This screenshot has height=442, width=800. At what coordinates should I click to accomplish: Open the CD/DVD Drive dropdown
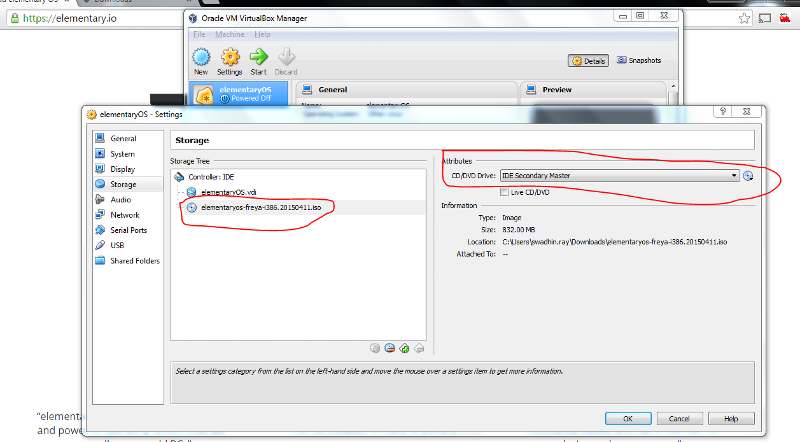click(x=619, y=176)
